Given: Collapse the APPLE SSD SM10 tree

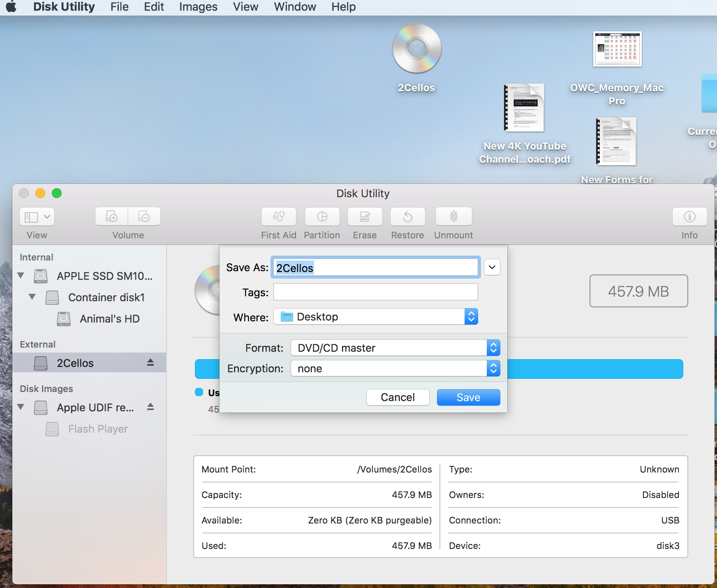Looking at the screenshot, I should click(x=21, y=275).
